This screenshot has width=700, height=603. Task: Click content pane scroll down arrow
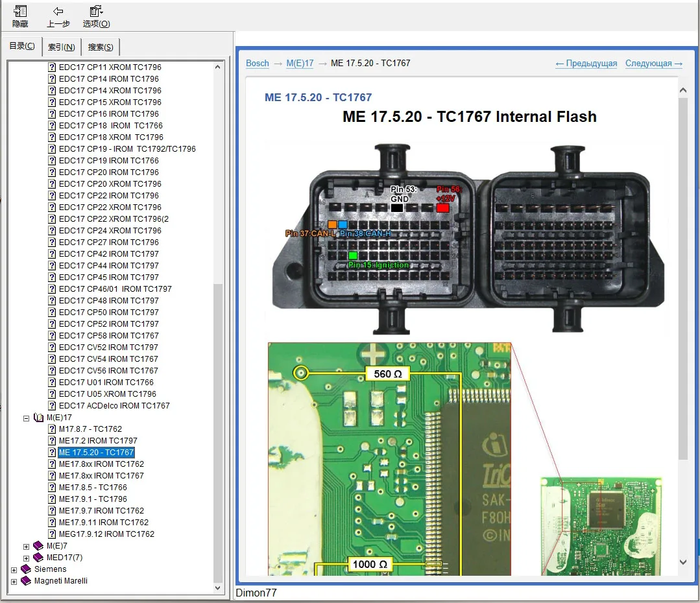[682, 562]
